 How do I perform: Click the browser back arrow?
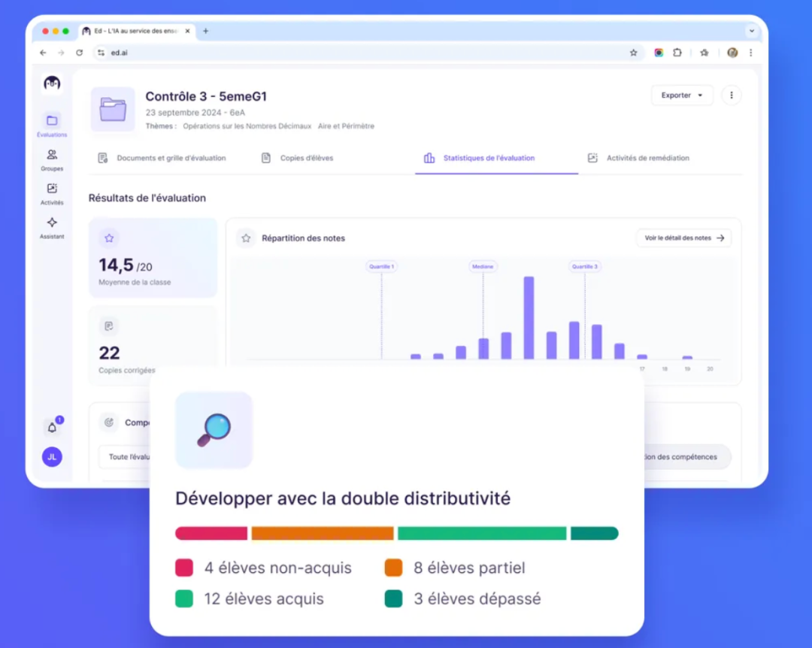tap(43, 53)
